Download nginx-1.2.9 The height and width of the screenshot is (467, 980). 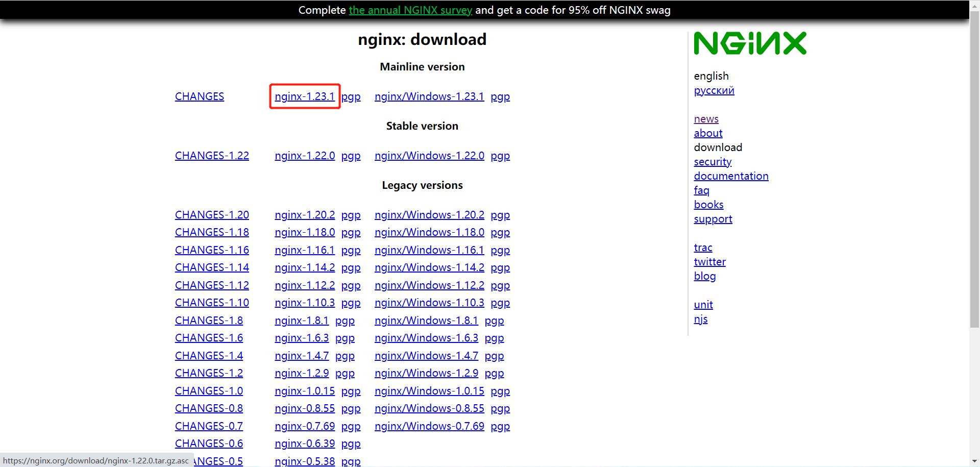[x=302, y=373]
